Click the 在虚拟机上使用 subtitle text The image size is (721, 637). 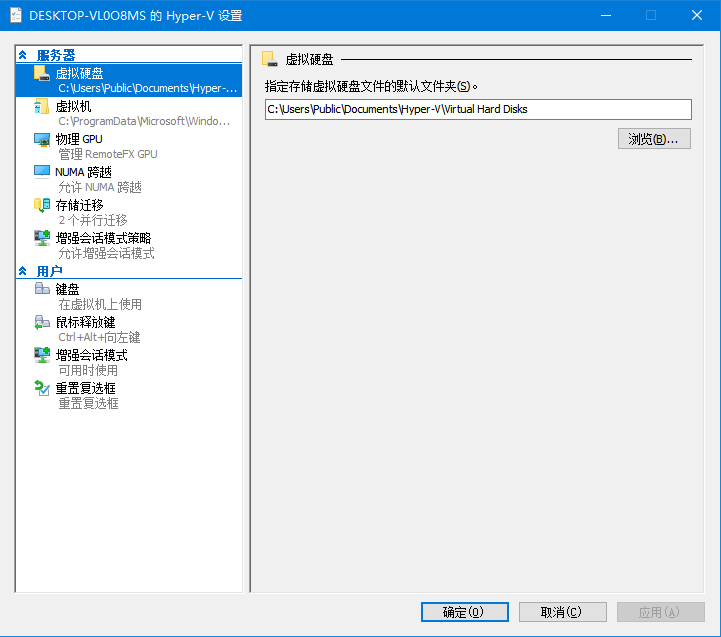click(100, 304)
